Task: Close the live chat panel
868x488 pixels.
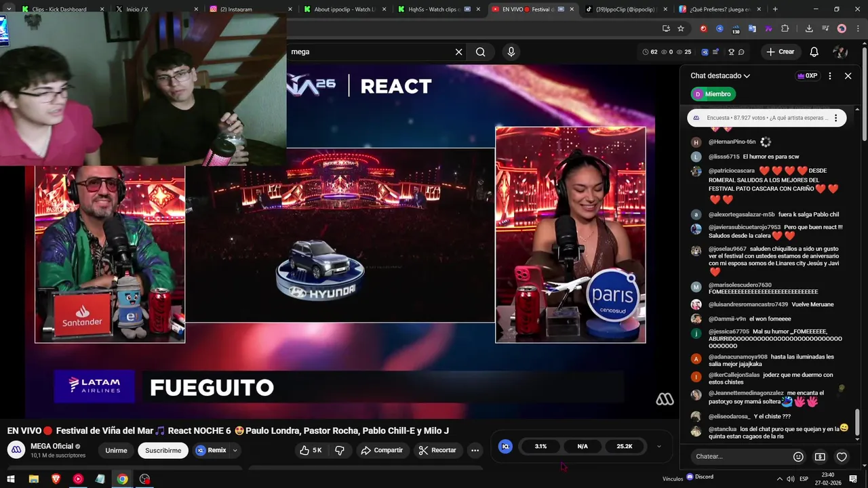Action: click(848, 76)
